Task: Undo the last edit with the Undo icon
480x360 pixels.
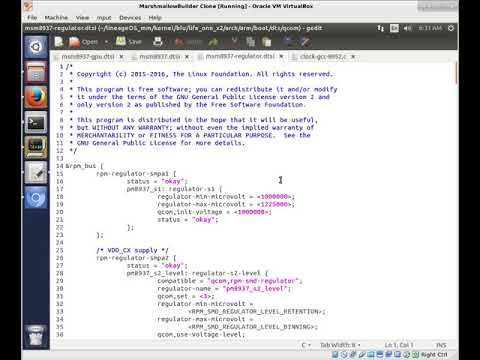Action: (189, 42)
